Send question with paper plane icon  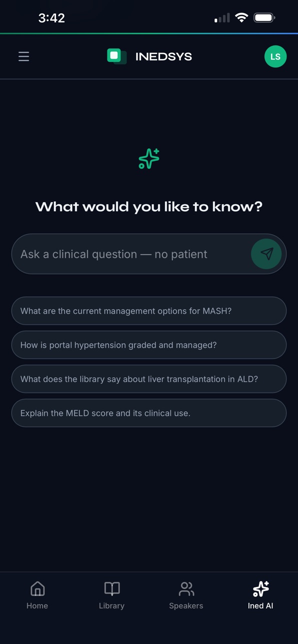pos(266,254)
